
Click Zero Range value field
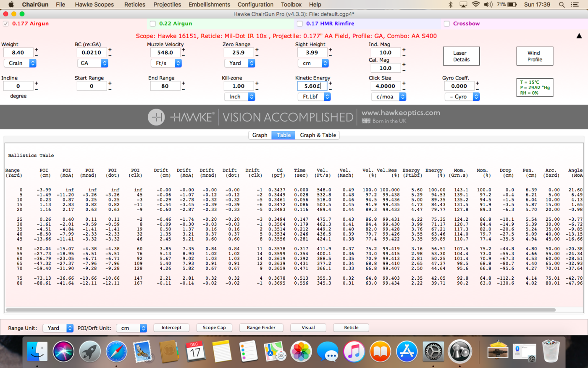239,53
